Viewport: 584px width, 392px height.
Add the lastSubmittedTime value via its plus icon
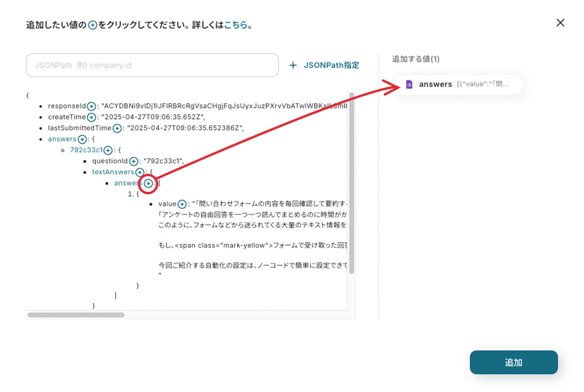(x=117, y=128)
